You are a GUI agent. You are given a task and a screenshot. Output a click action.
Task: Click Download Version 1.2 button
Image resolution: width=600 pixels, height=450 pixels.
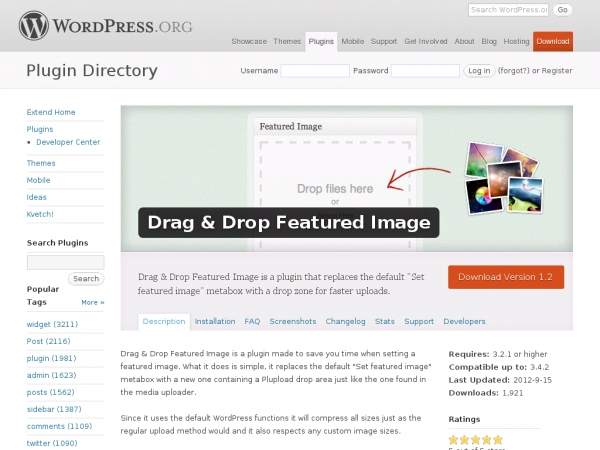[x=506, y=277]
